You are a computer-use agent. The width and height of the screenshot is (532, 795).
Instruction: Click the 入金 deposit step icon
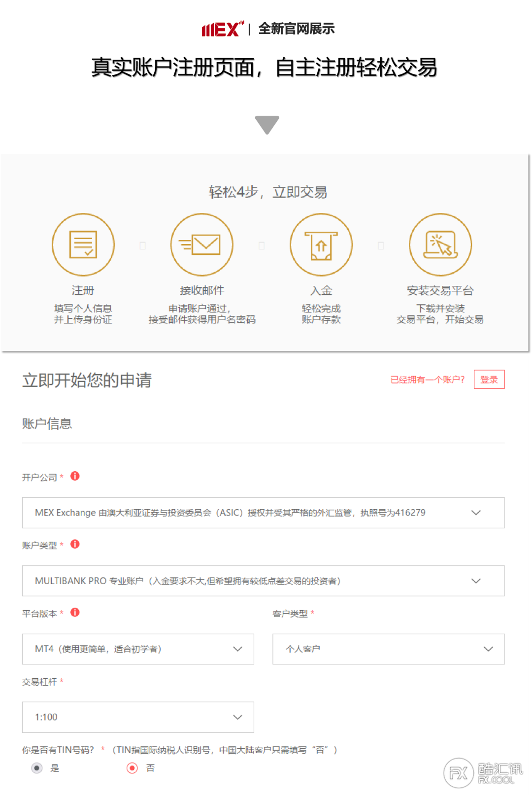click(321, 244)
